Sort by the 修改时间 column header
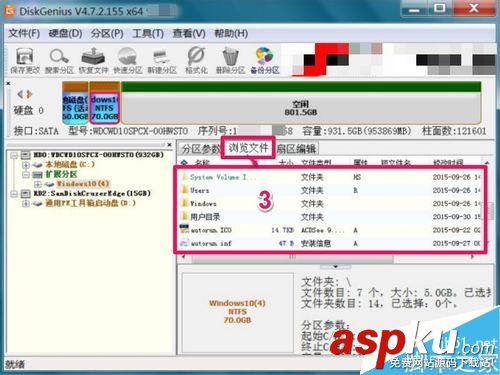The width and height of the screenshot is (500, 375). pyautogui.click(x=448, y=163)
